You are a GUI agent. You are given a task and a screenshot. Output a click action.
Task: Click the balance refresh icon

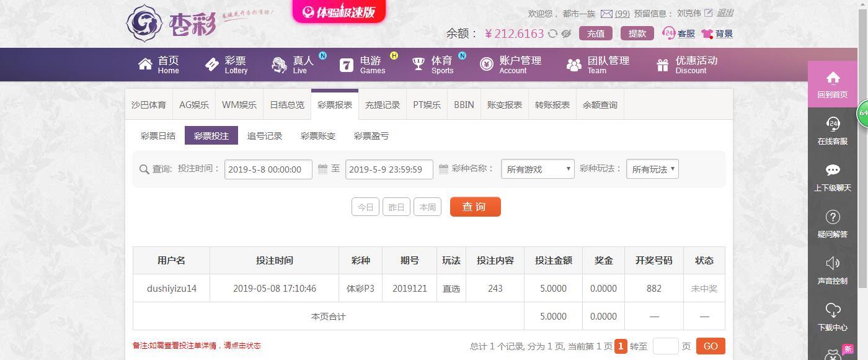tap(552, 34)
